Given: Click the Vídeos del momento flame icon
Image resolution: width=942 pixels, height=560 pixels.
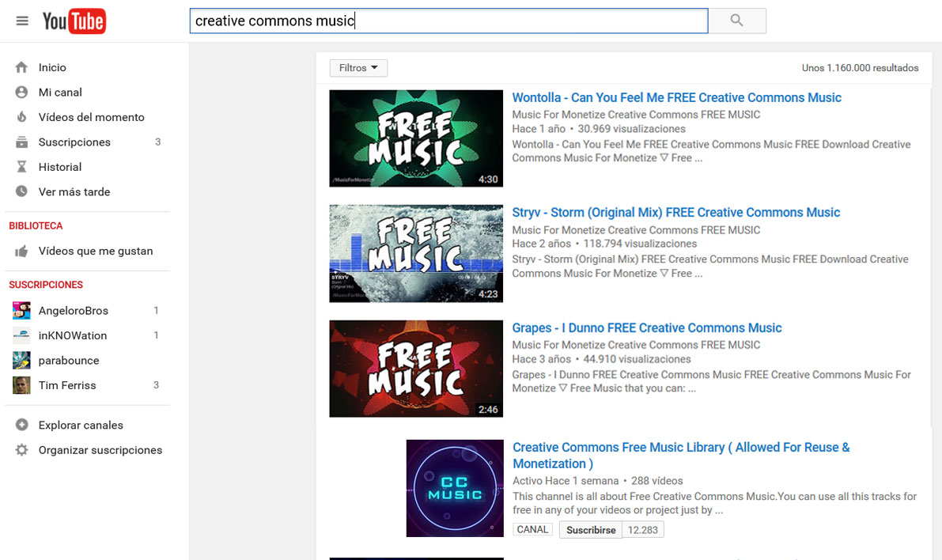Looking at the screenshot, I should [21, 117].
